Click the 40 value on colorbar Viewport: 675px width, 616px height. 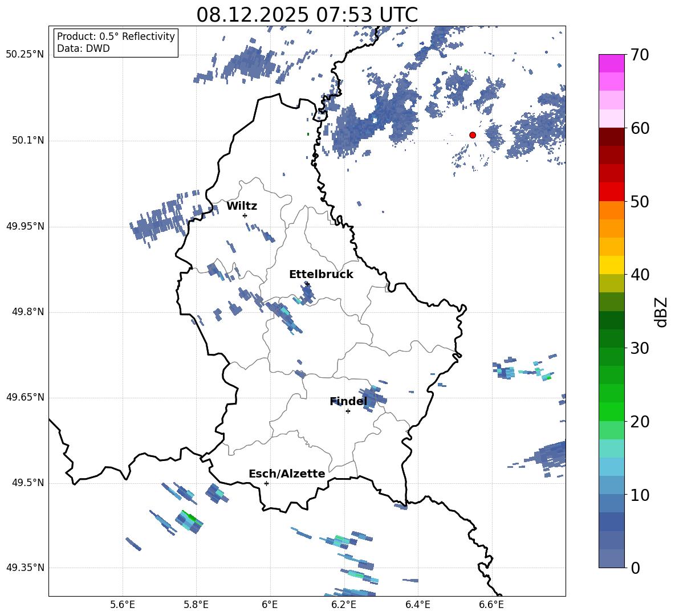click(640, 275)
